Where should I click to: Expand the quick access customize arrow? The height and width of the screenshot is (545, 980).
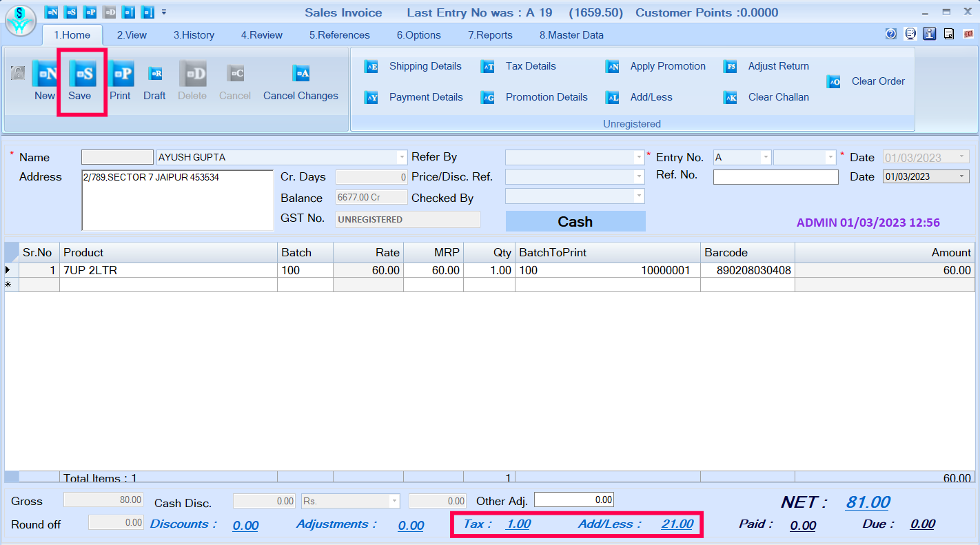[164, 12]
